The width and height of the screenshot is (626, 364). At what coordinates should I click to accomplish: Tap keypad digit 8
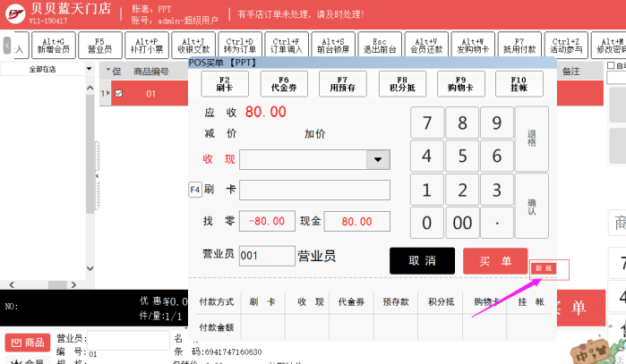click(462, 123)
